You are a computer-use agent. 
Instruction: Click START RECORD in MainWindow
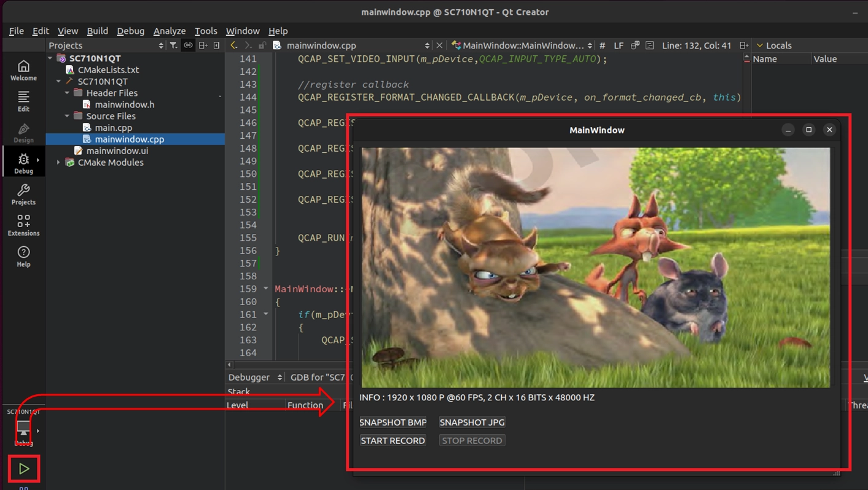(393, 441)
